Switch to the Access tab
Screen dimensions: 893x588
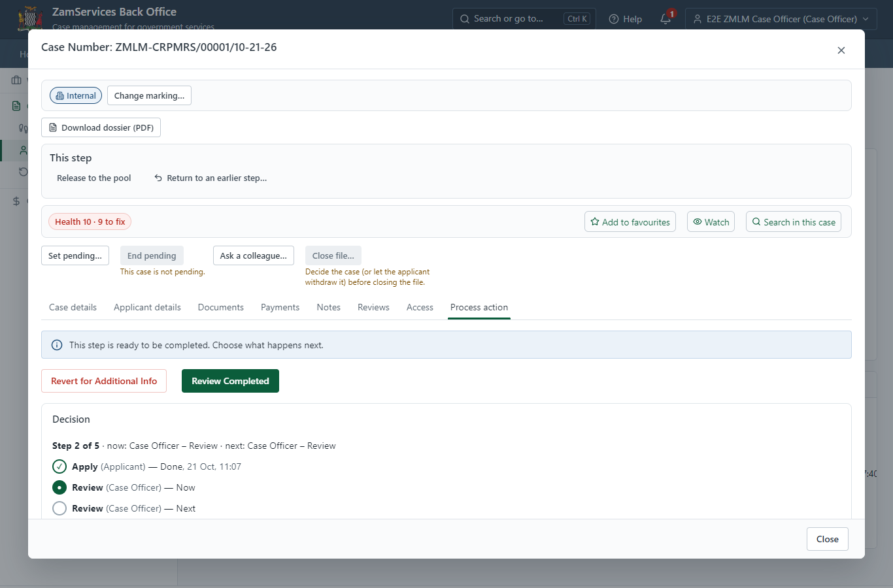(x=420, y=307)
